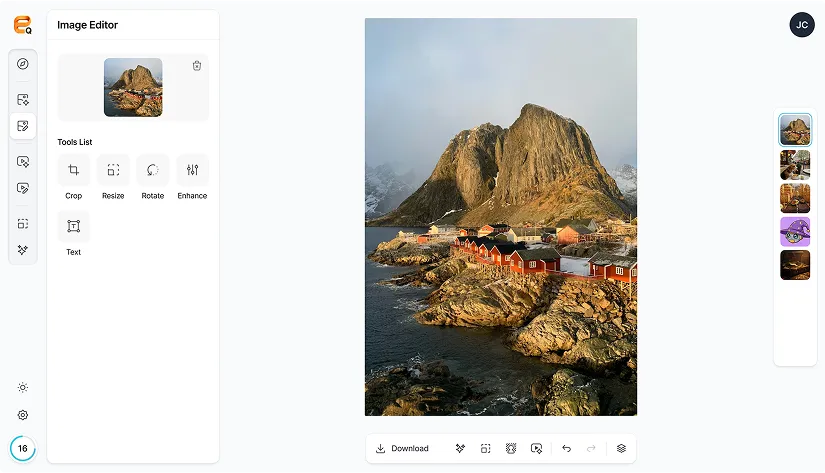825x473 pixels.
Task: Click the compass explore icon in sidebar
Action: coord(23,64)
